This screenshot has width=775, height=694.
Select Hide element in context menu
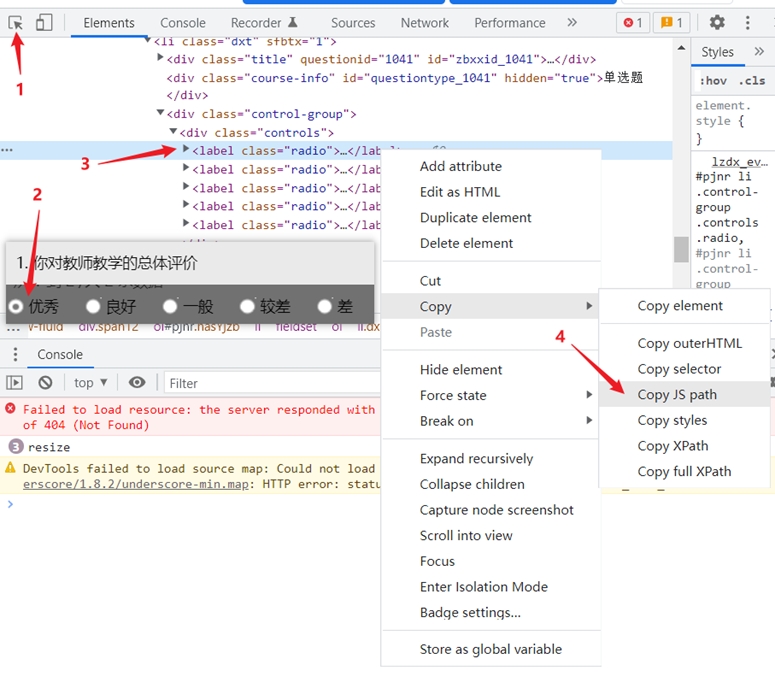(491, 370)
